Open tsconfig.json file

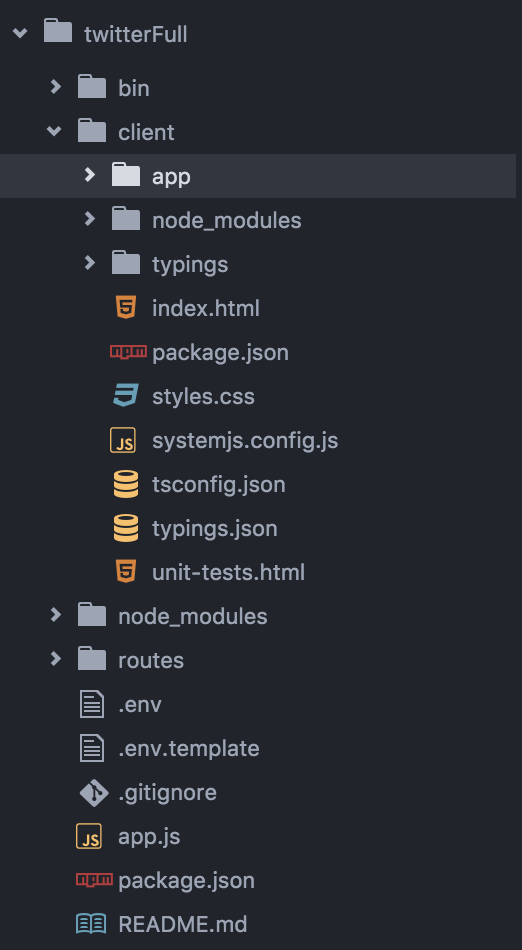point(219,485)
